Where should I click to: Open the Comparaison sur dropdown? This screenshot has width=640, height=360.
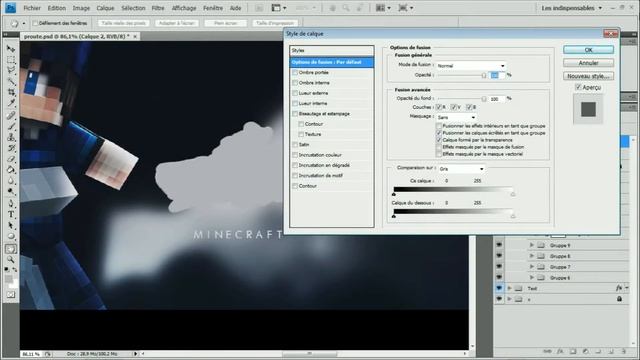pos(462,169)
